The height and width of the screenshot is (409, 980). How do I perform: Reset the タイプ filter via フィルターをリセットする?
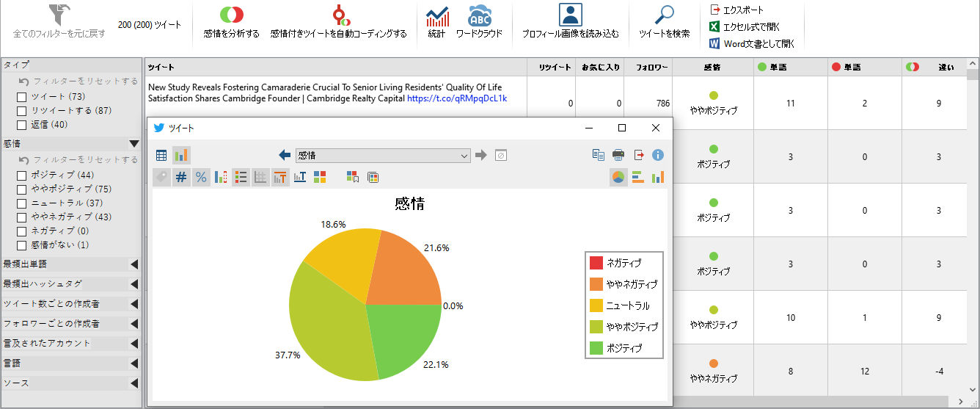[78, 82]
